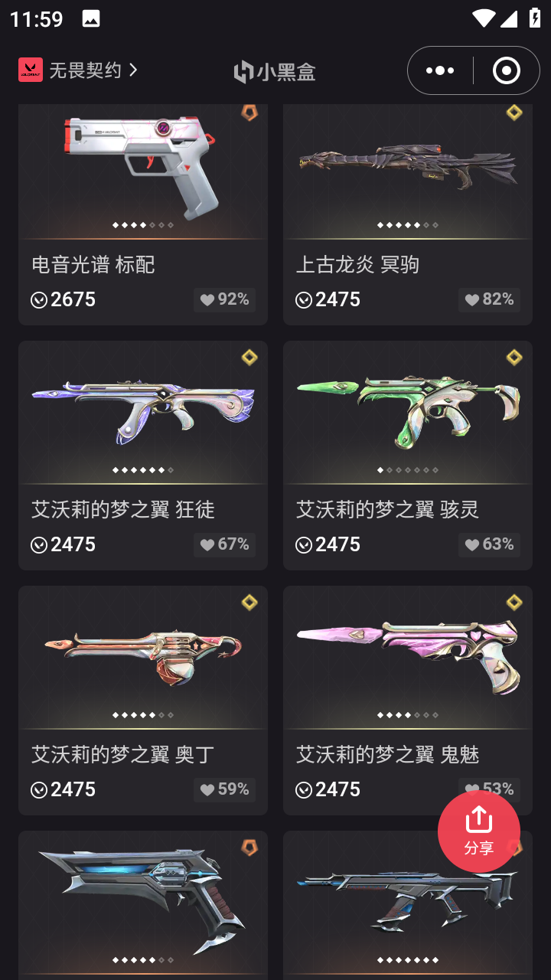Viewport: 551px width, 980px height.
Task: Tap the red 分享 share button
Action: [479, 831]
